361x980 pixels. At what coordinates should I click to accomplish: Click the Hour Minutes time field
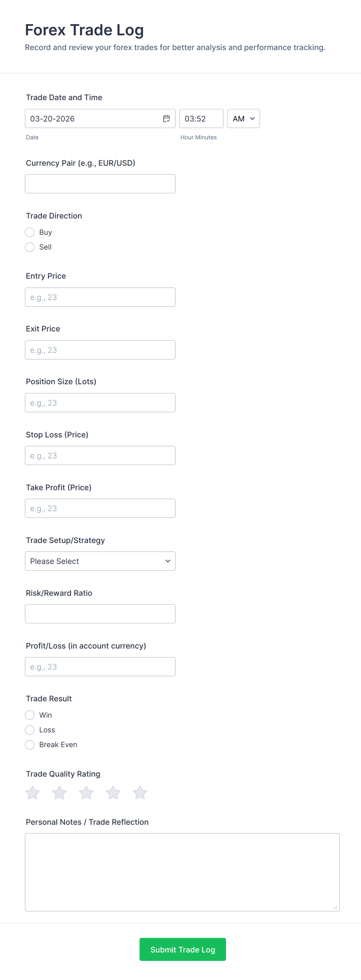coord(201,119)
